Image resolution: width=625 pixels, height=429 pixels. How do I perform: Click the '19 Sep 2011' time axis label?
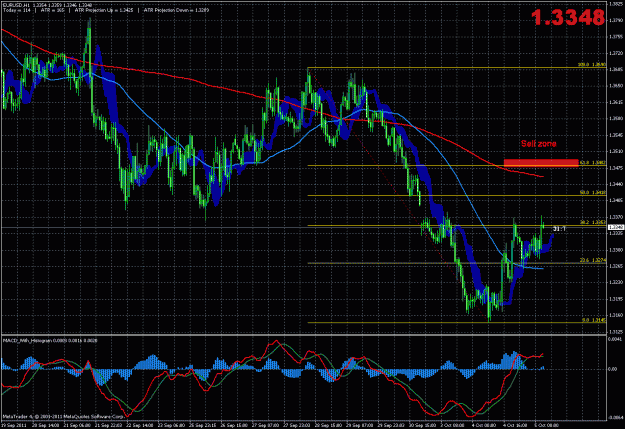(x=12, y=425)
